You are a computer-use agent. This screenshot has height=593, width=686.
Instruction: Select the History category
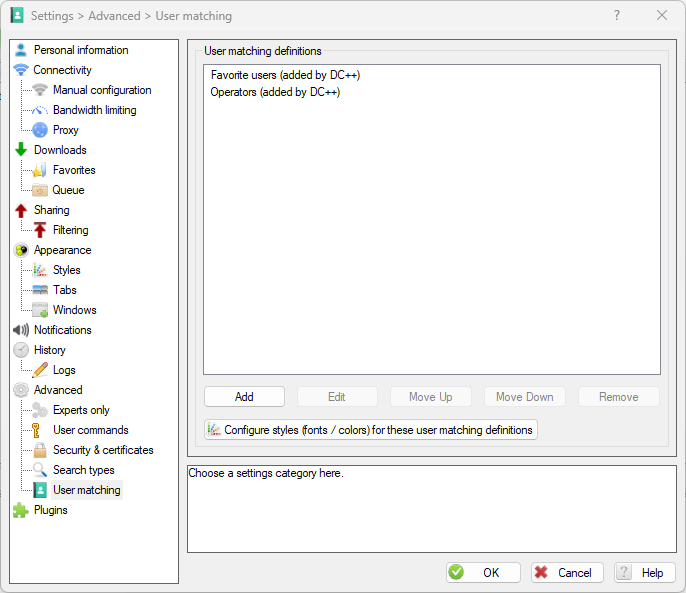pyautogui.click(x=49, y=350)
